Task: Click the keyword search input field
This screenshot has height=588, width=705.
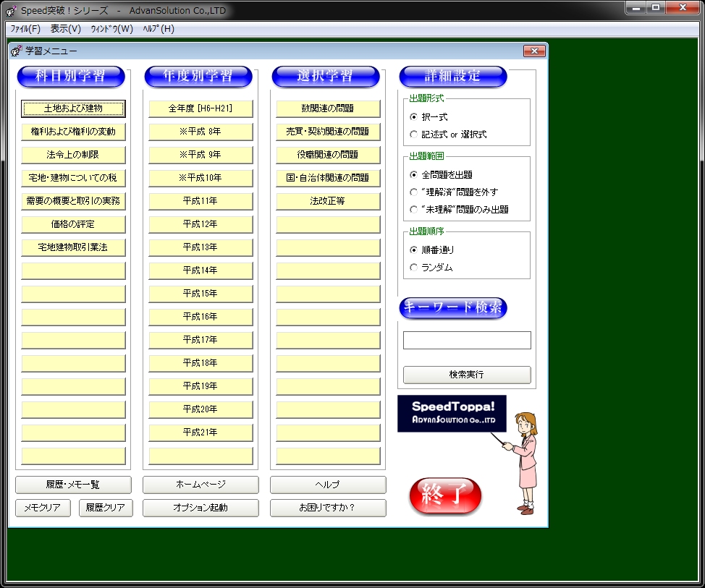Action: point(467,341)
